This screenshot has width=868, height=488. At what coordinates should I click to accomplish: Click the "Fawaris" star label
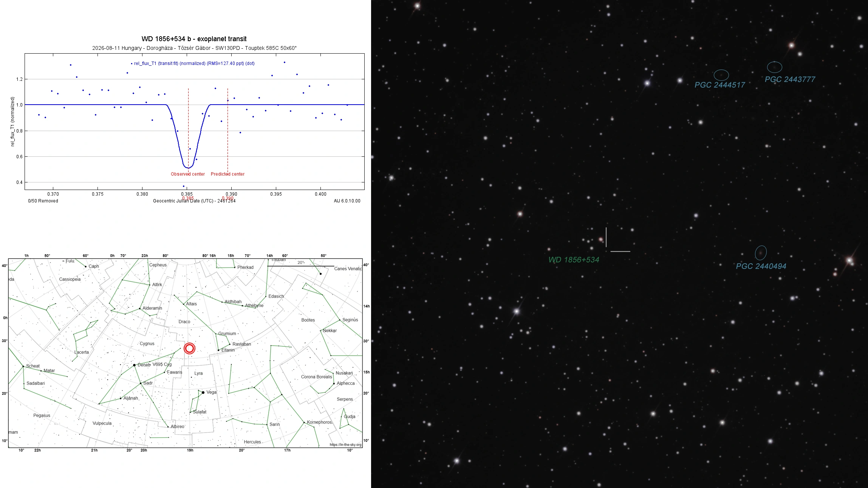coord(175,372)
